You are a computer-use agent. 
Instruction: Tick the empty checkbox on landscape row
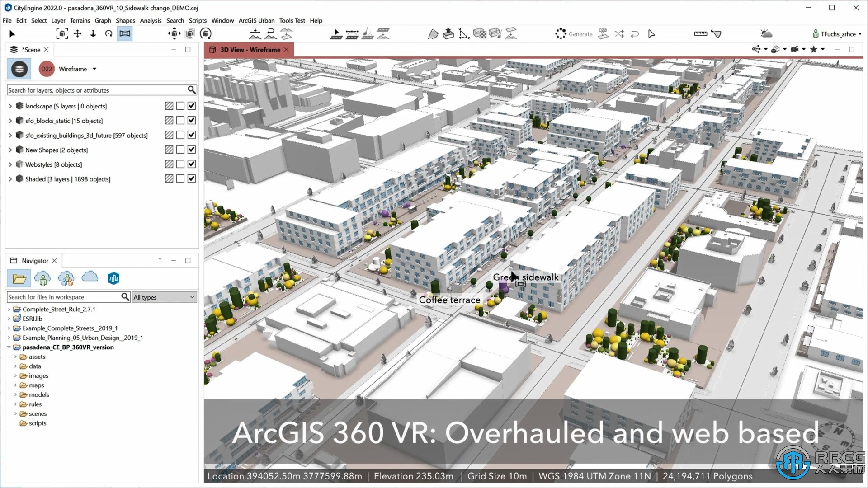(180, 106)
